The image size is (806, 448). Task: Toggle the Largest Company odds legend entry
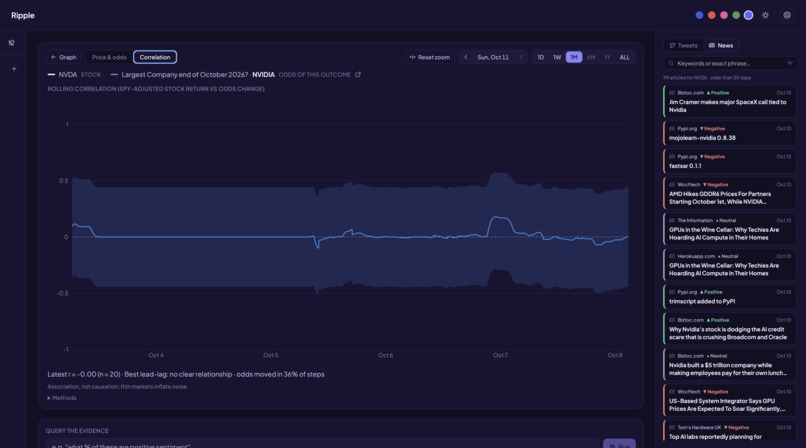230,74
